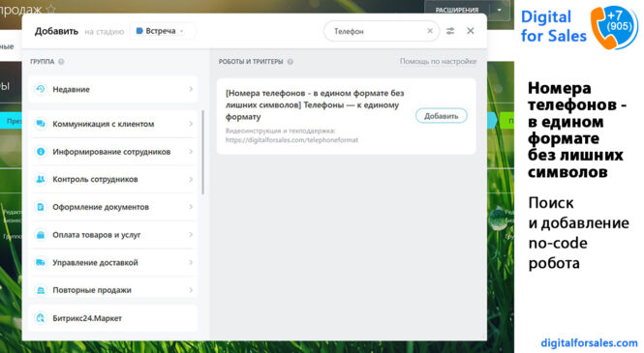Select the Оформление документов group
This screenshot has width=644, height=353.
coord(113,207)
